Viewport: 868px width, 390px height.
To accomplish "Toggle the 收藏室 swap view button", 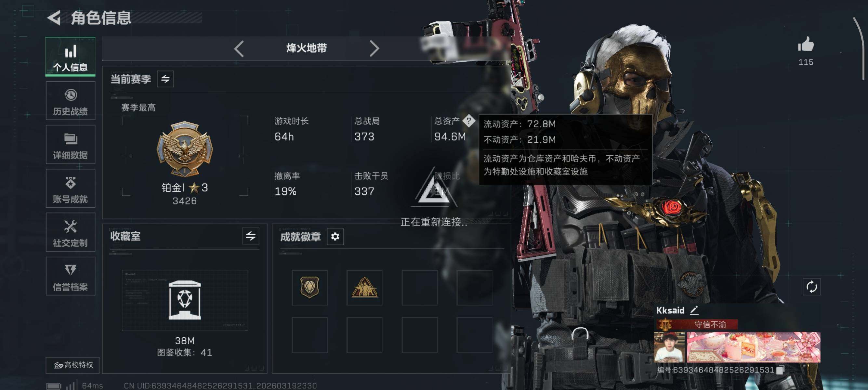I will point(250,236).
